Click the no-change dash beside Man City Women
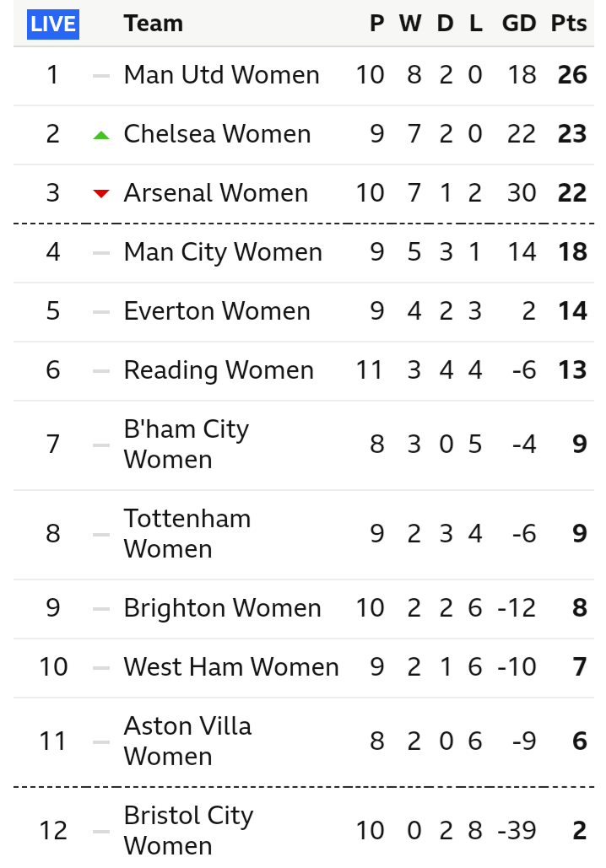The height and width of the screenshot is (868, 606). [101, 253]
